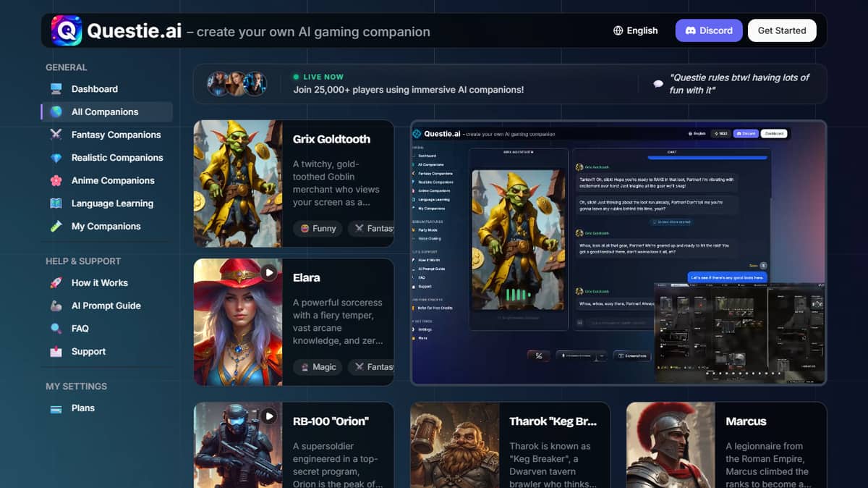Open Fantasy Companions category

click(107, 135)
